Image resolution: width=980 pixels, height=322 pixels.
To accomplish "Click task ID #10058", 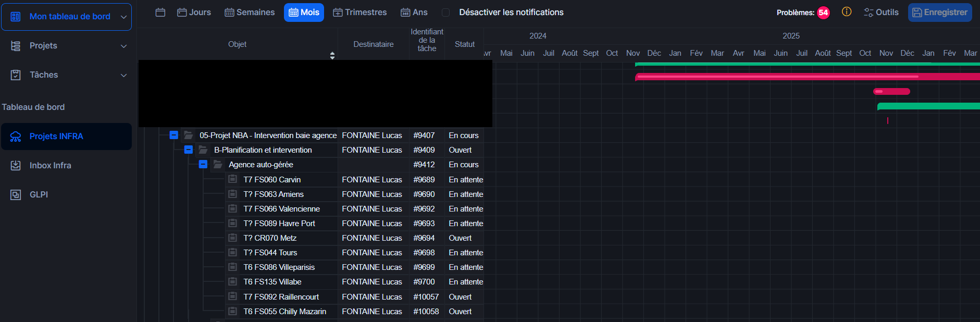I will point(426,312).
